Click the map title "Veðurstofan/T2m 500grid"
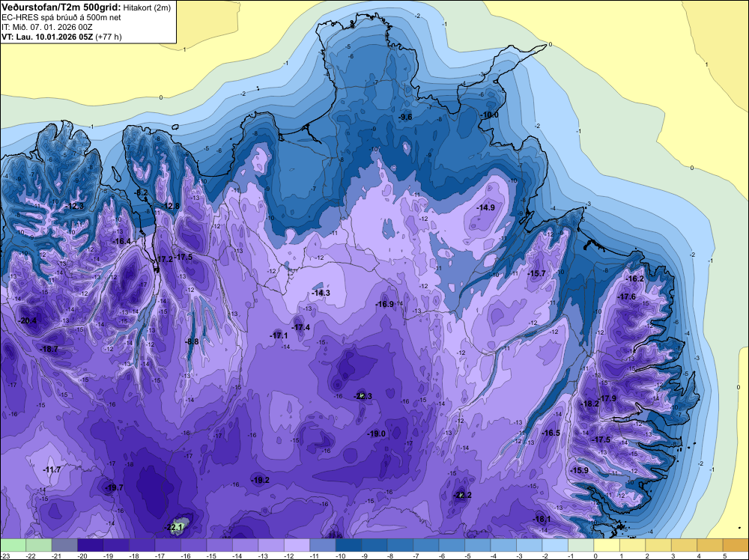749x560 pixels. [61, 7]
